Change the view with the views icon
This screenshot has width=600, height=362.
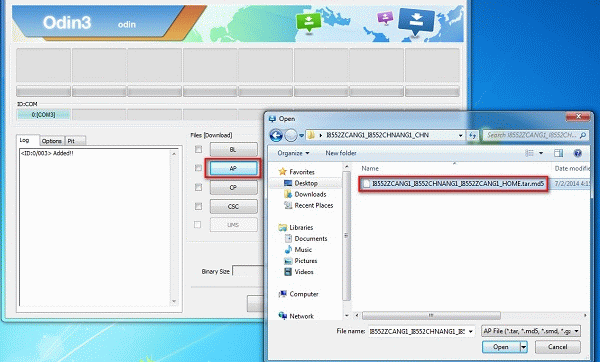[530, 153]
